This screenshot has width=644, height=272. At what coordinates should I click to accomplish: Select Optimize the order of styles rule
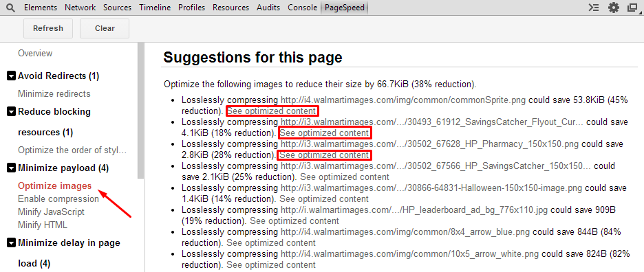click(x=72, y=150)
